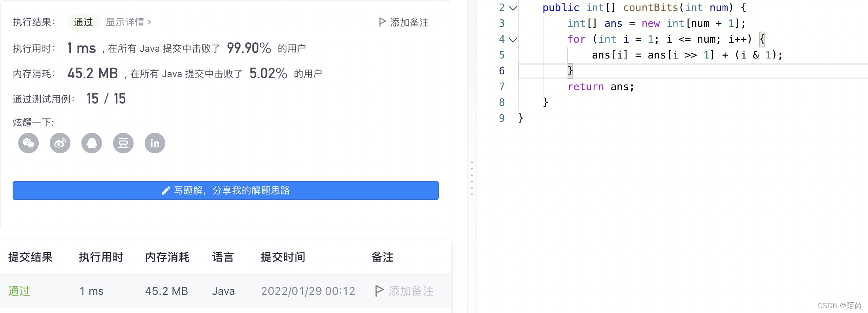The width and height of the screenshot is (868, 313).
Task: Click the panel divider drag handle dots
Action: click(x=472, y=178)
